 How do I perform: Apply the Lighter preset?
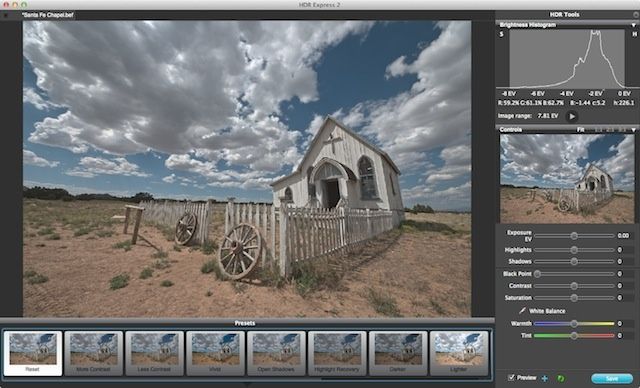point(458,353)
